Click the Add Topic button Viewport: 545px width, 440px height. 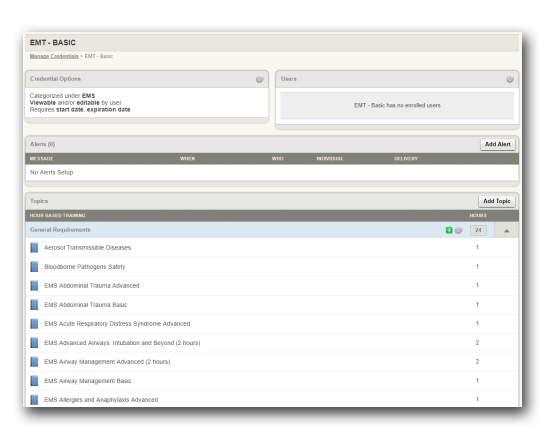point(497,201)
